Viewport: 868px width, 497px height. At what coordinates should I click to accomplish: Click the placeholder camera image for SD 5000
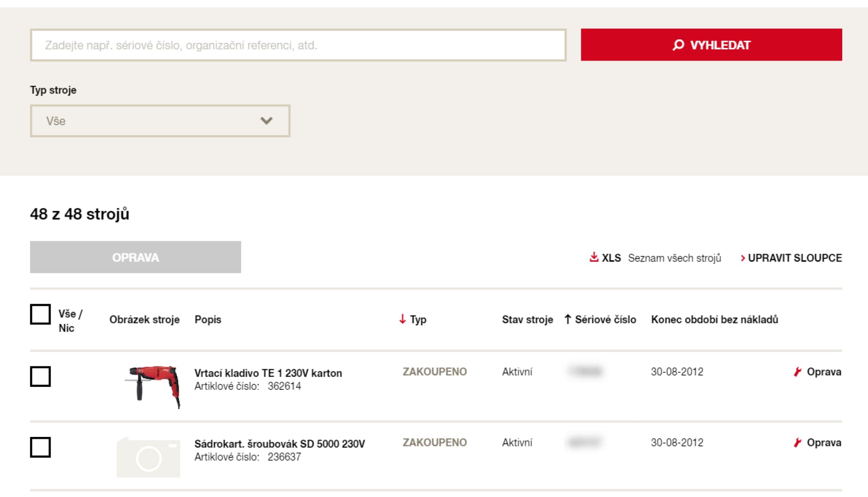[x=148, y=457]
